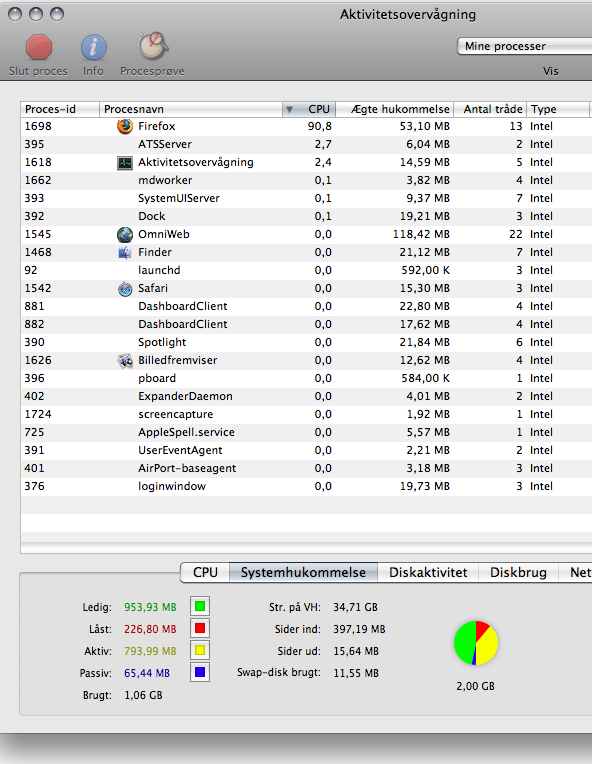Click Låst value 226,80 MB
The image size is (592, 764).
(x=150, y=629)
